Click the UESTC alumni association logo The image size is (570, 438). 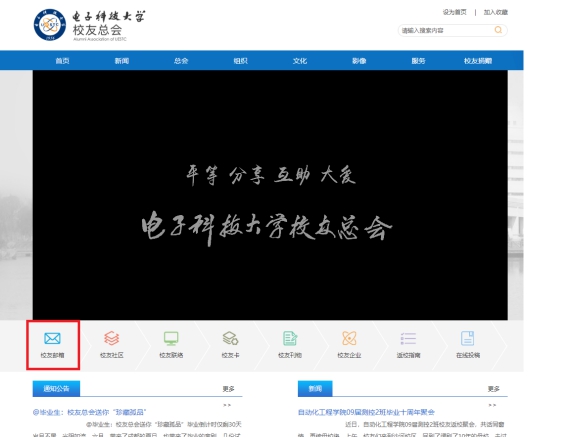tap(89, 25)
